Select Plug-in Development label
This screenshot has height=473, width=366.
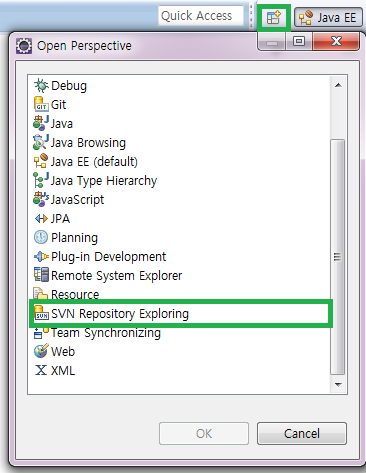click(109, 257)
